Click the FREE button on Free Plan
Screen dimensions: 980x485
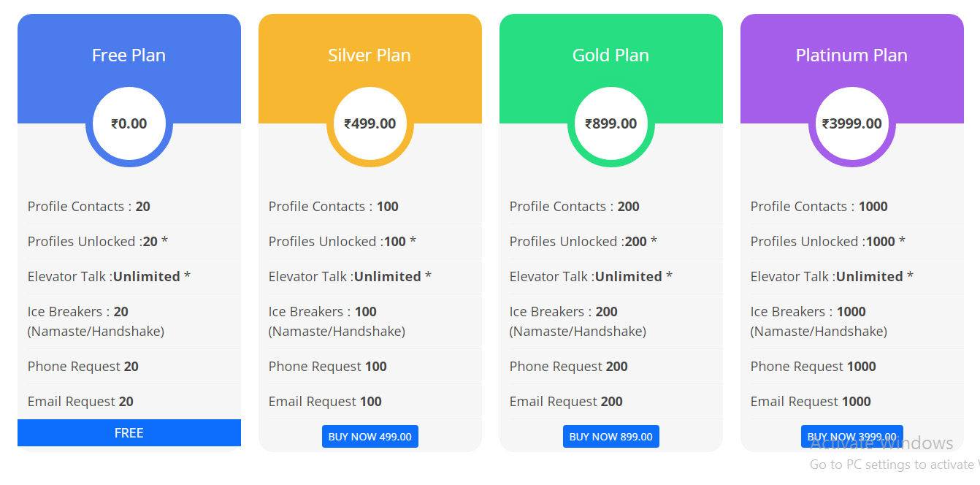tap(129, 433)
